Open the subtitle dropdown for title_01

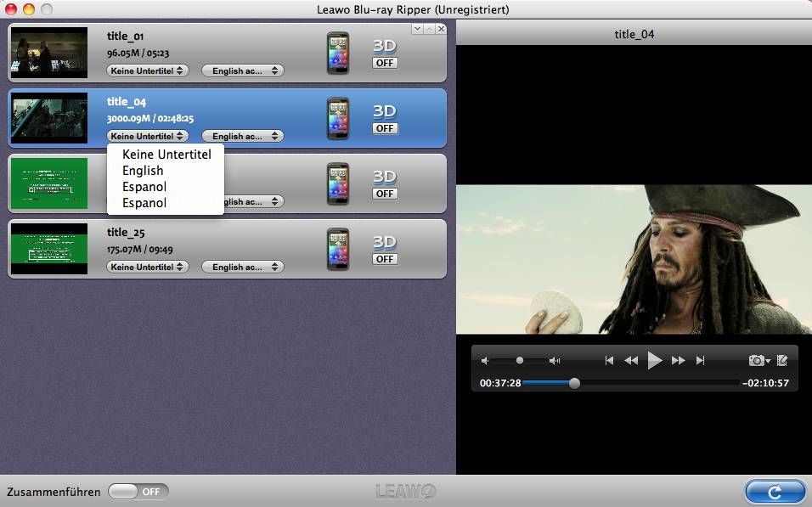(148, 70)
